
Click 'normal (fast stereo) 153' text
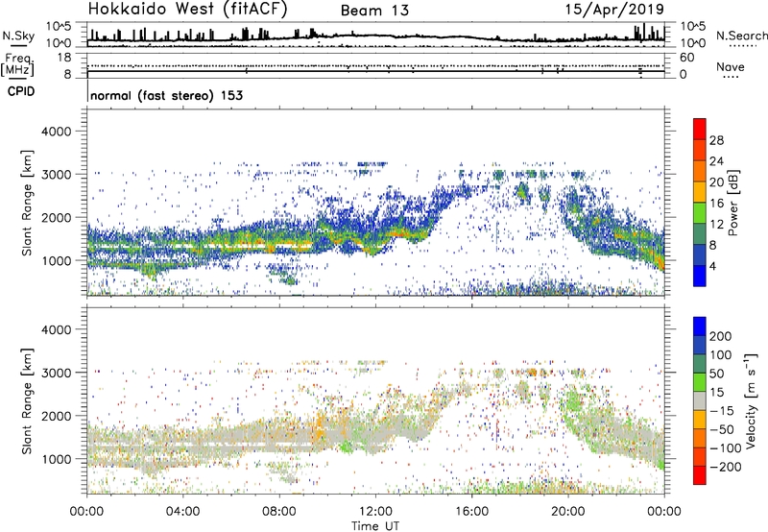point(166,95)
